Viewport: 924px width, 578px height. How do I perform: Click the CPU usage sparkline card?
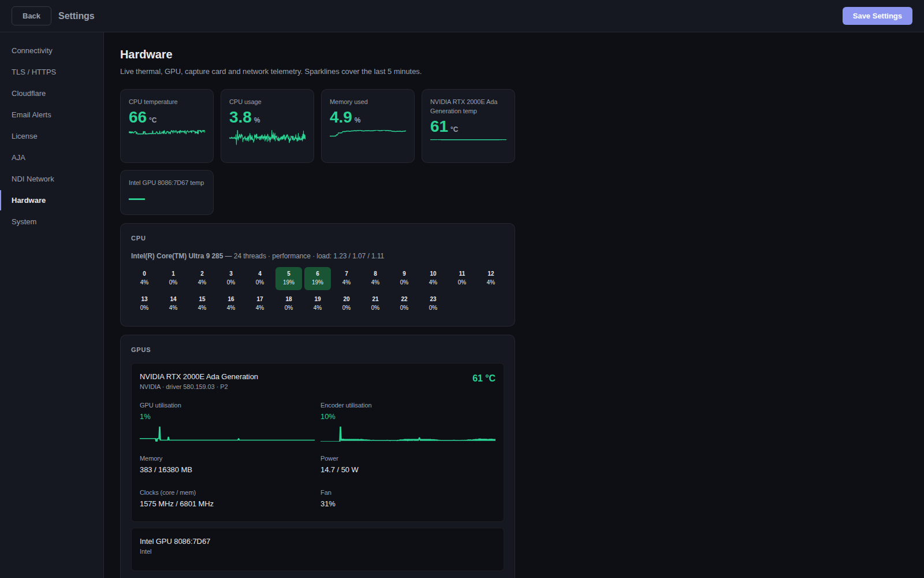[x=267, y=126]
